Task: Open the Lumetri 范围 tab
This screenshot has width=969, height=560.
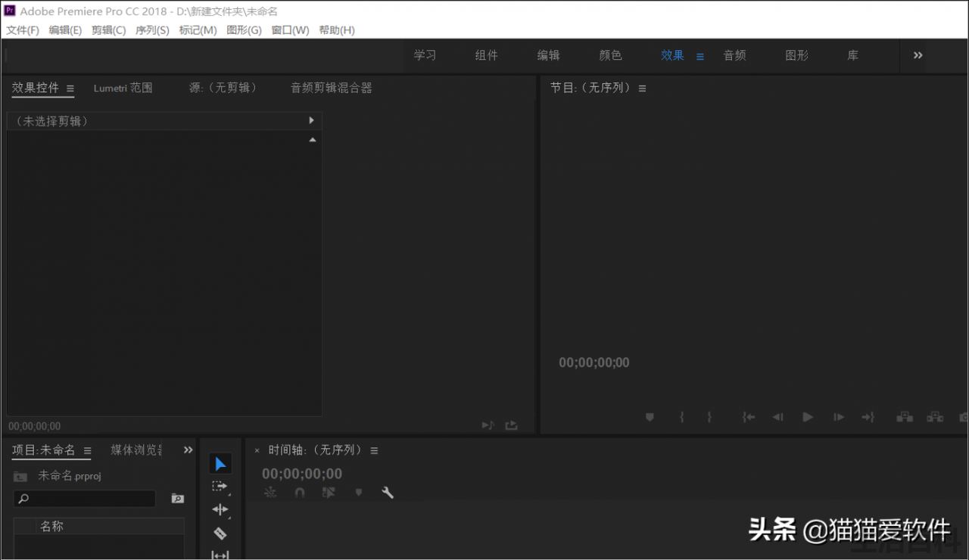Action: (x=123, y=88)
